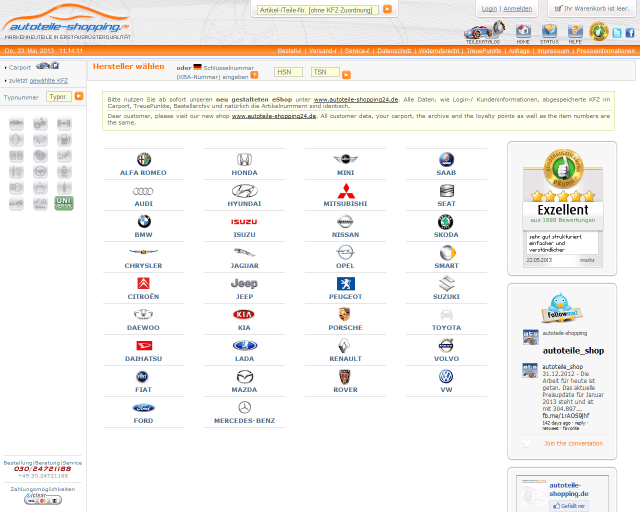
Task: Choose the HYUNDAI manufacturer link
Action: pyautogui.click(x=244, y=204)
